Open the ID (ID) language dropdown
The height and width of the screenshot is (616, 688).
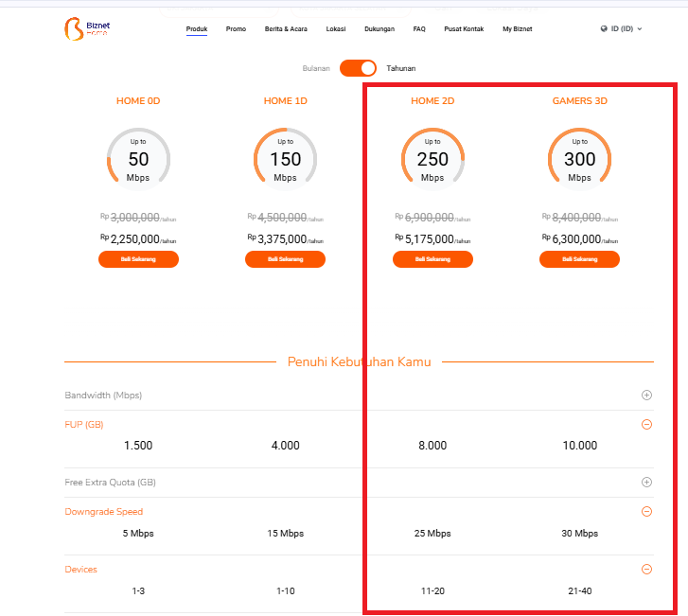(622, 28)
